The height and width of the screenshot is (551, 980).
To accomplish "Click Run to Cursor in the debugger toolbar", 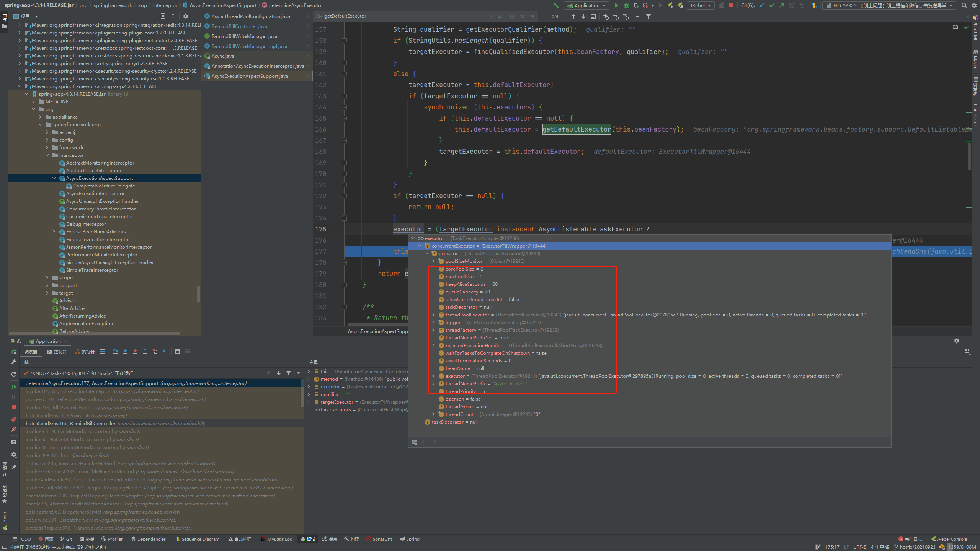I will [x=165, y=351].
